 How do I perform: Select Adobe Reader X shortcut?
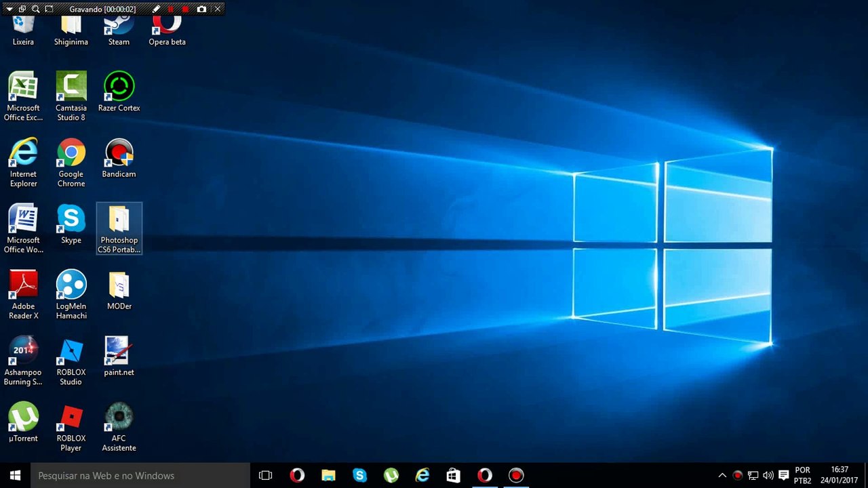click(24, 295)
